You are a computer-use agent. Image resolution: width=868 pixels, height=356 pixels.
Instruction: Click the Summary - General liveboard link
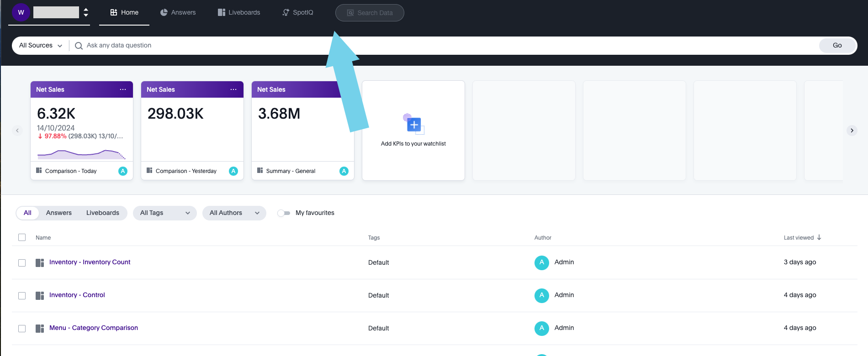pos(291,171)
